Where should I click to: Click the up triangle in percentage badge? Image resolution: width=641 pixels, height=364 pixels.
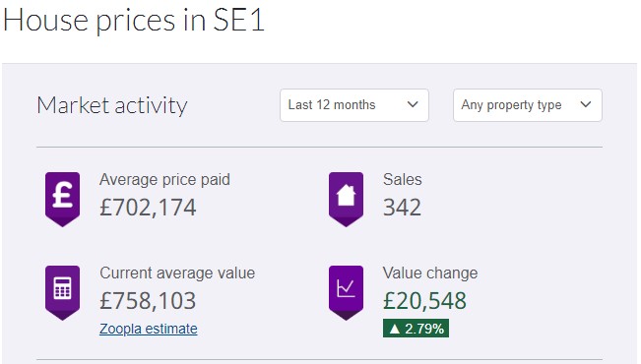coord(395,329)
